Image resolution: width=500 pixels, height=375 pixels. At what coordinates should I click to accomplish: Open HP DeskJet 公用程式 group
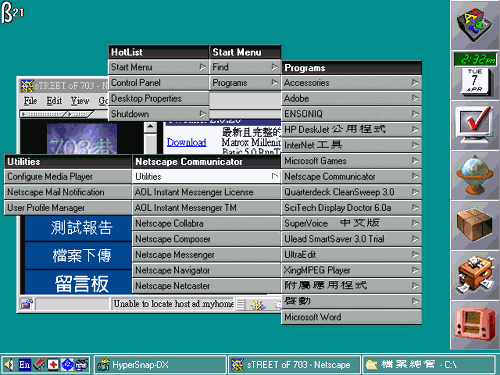click(351, 130)
